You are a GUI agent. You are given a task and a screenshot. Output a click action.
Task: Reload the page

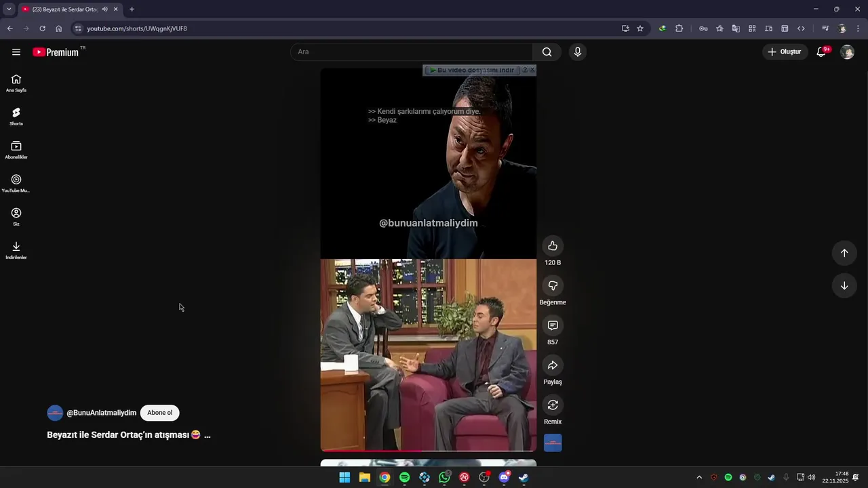(x=42, y=28)
